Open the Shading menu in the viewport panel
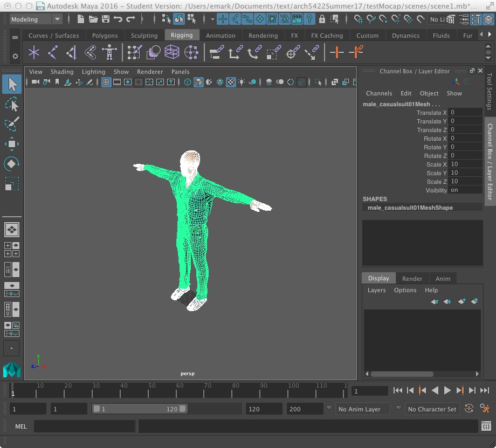 62,71
